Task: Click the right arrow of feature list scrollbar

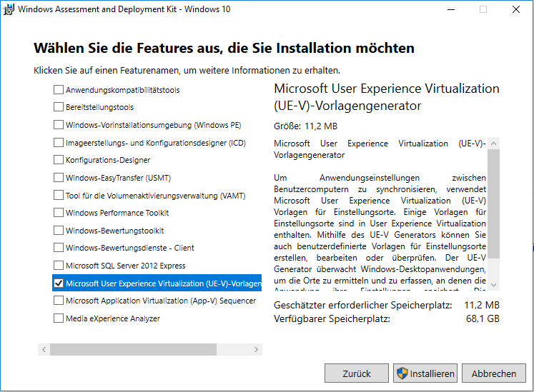Action: click(256, 349)
